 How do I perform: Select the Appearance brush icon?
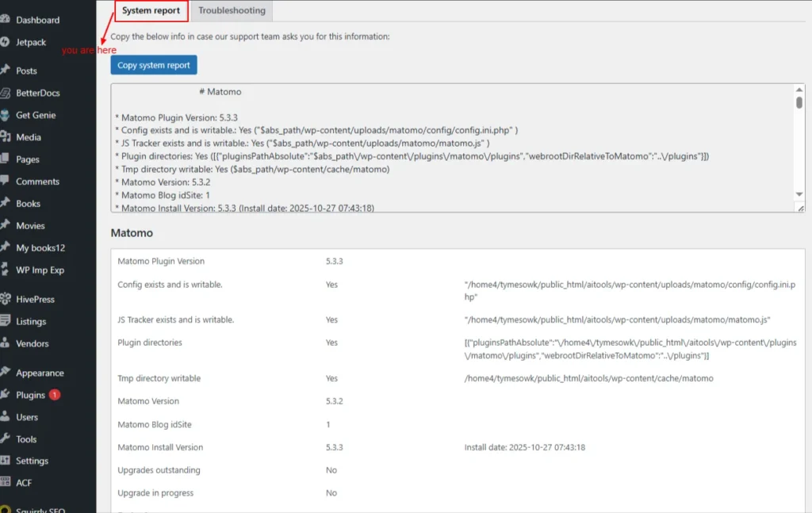[x=5, y=373]
